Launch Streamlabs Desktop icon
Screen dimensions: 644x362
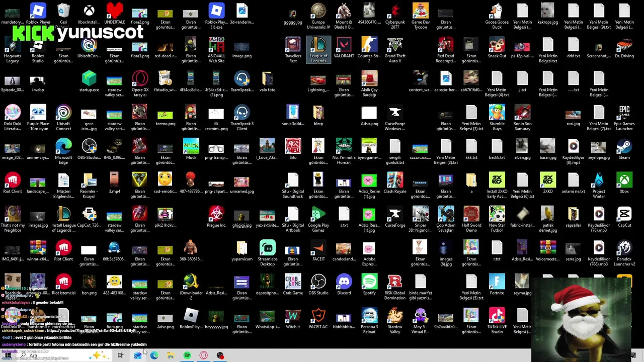click(268, 253)
